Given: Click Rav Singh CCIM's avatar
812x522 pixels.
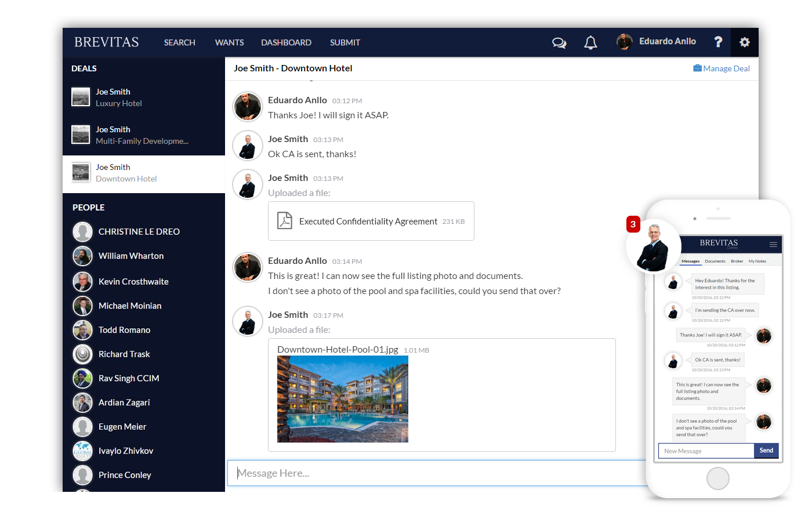Looking at the screenshot, I should pyautogui.click(x=83, y=378).
